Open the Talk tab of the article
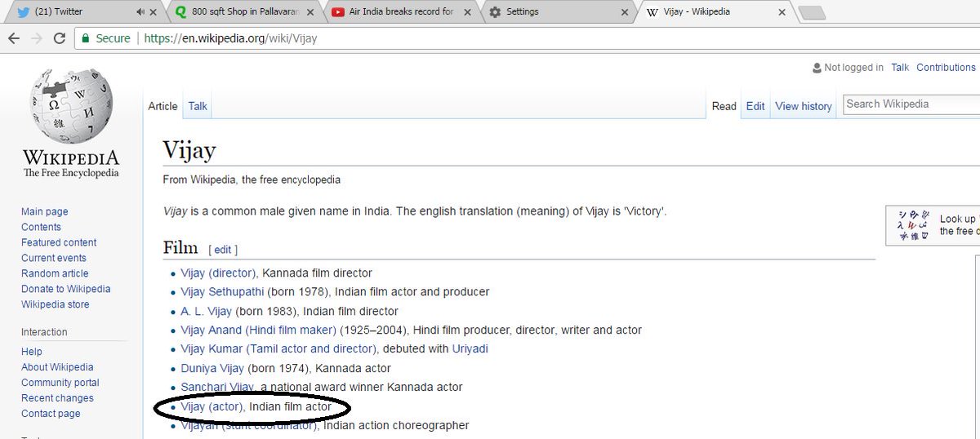The width and height of the screenshot is (980, 439). point(198,106)
